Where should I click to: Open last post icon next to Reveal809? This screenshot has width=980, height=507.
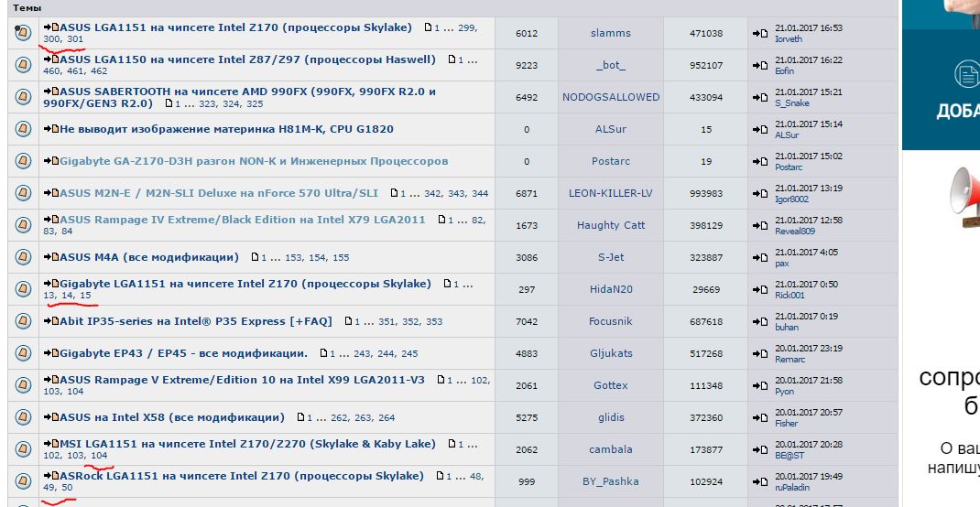coord(760,225)
